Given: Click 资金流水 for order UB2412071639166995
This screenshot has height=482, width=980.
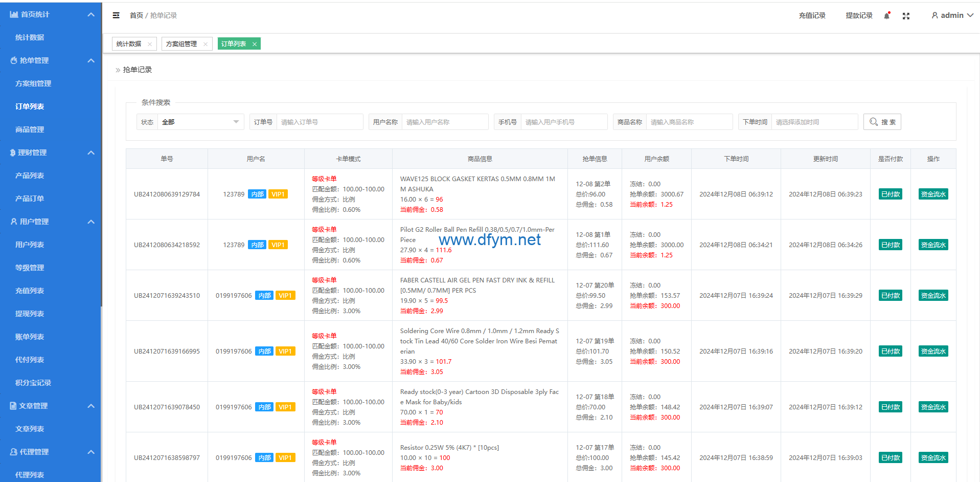Looking at the screenshot, I should 933,351.
